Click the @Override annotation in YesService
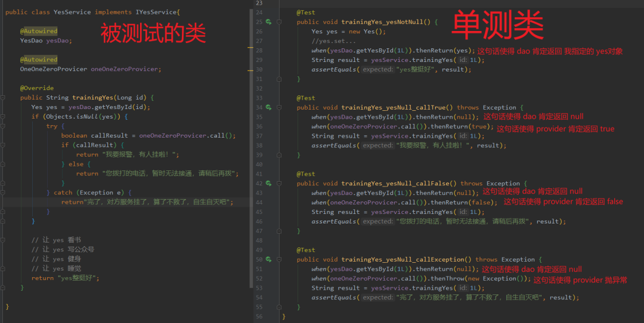Screen dimensions: 644x323 pyautogui.click(x=36, y=88)
